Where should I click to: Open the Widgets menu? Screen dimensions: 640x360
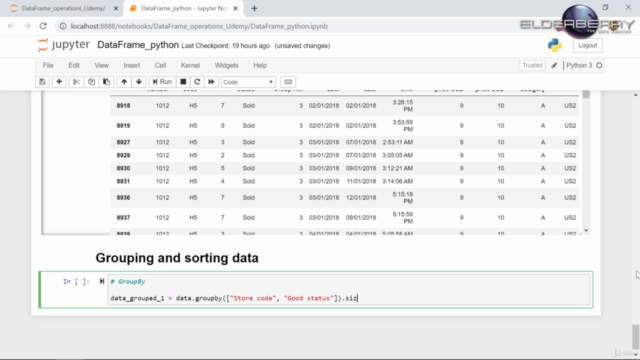(x=226, y=65)
